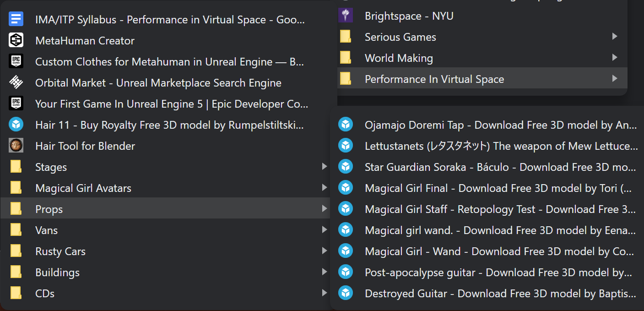Click the Magical Girl Avatars folder icon
The width and height of the screenshot is (644, 311).
(x=16, y=188)
